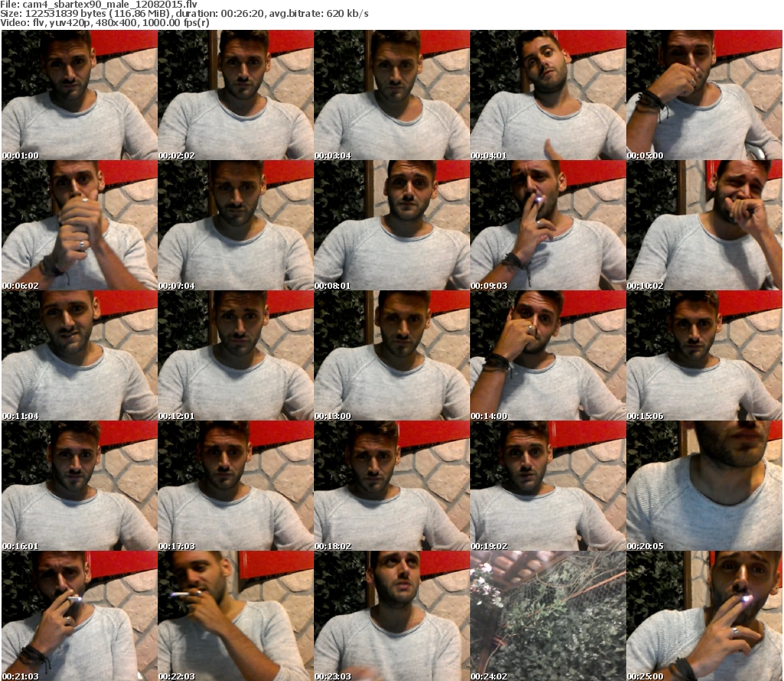Open the thumbnail stamped 00:12:01
784x681 pixels.
click(236, 355)
